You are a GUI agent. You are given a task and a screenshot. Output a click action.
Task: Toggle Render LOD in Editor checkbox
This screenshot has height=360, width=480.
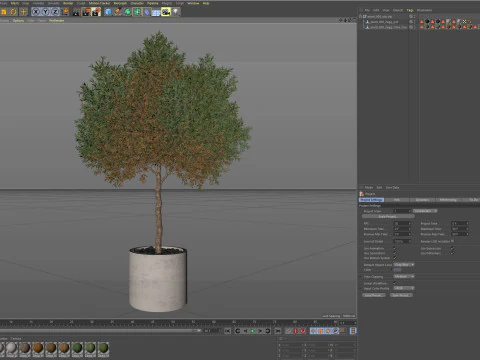(x=452, y=241)
